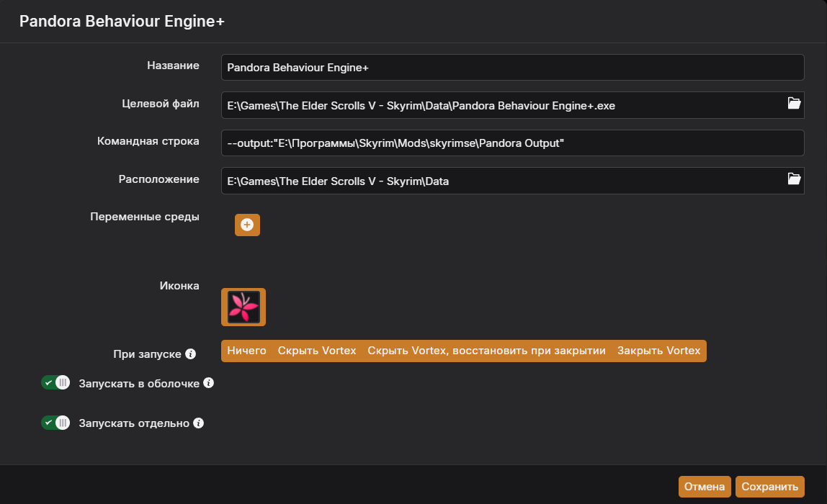Click the Иконка label
Screen dimensions: 827x504
(179, 286)
